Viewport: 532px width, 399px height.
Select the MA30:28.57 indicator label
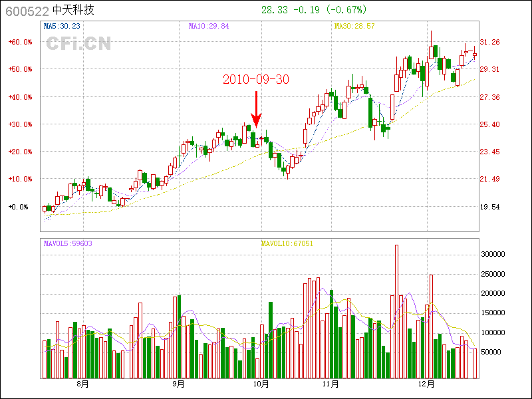[x=354, y=26]
